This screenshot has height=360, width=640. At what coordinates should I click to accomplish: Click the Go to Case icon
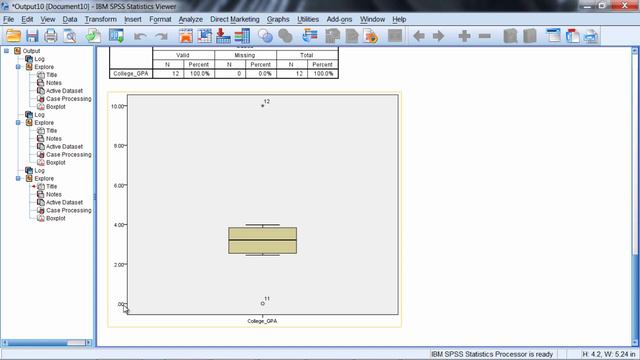(x=204, y=36)
